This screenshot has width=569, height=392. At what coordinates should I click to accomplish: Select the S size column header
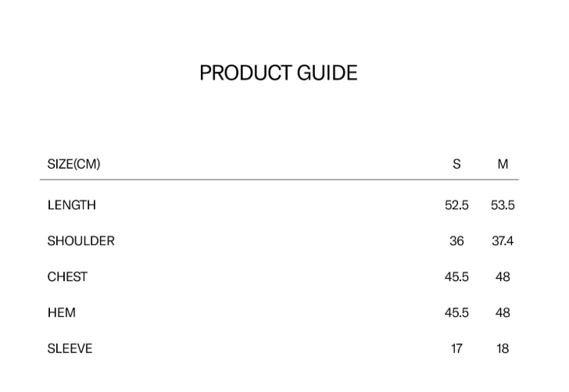pos(456,164)
